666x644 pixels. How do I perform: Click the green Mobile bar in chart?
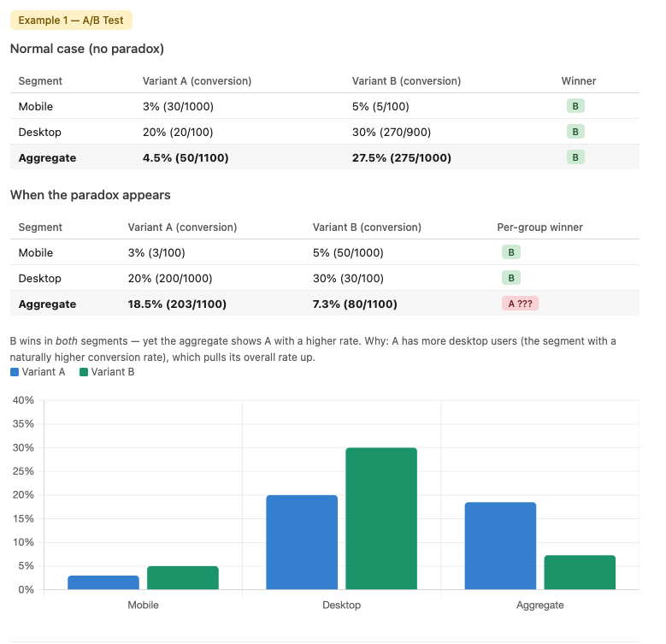(x=182, y=577)
